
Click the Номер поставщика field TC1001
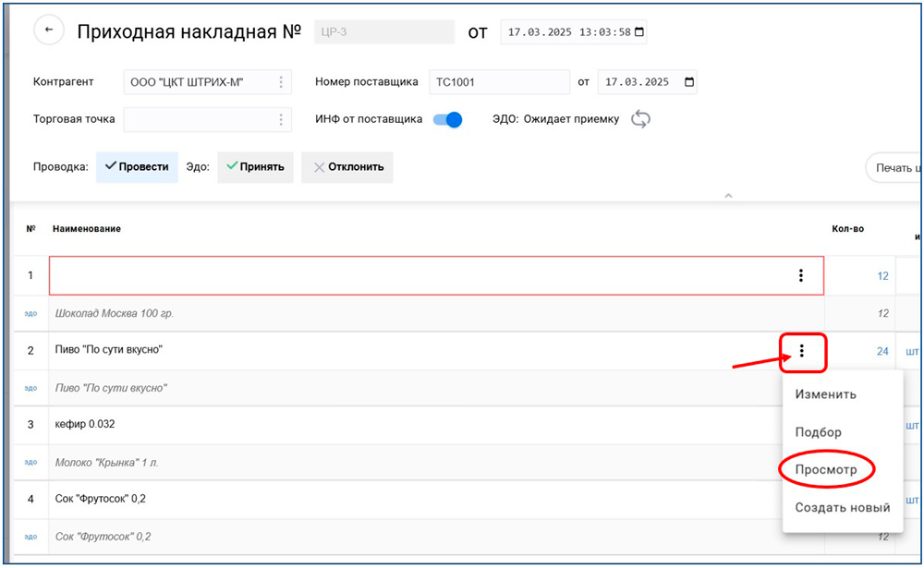(499, 82)
